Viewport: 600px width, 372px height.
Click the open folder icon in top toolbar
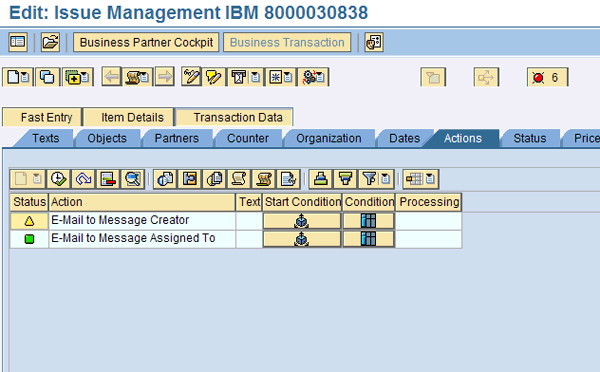click(x=50, y=42)
